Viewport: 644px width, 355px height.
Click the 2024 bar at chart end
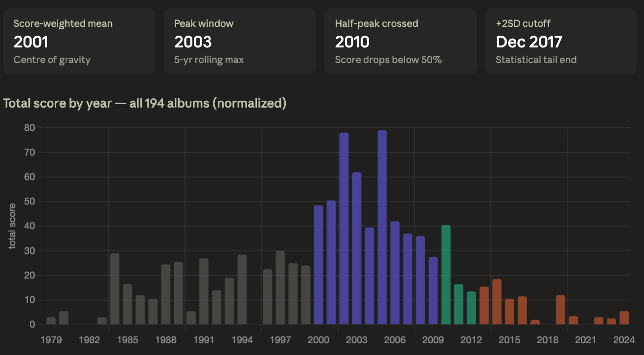(x=624, y=318)
